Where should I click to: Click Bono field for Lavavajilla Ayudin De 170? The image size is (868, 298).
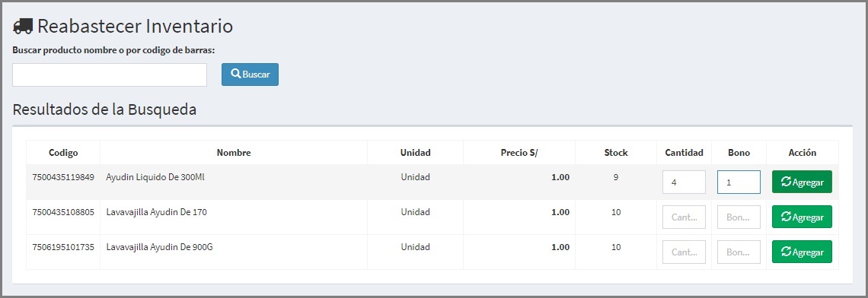coord(739,217)
